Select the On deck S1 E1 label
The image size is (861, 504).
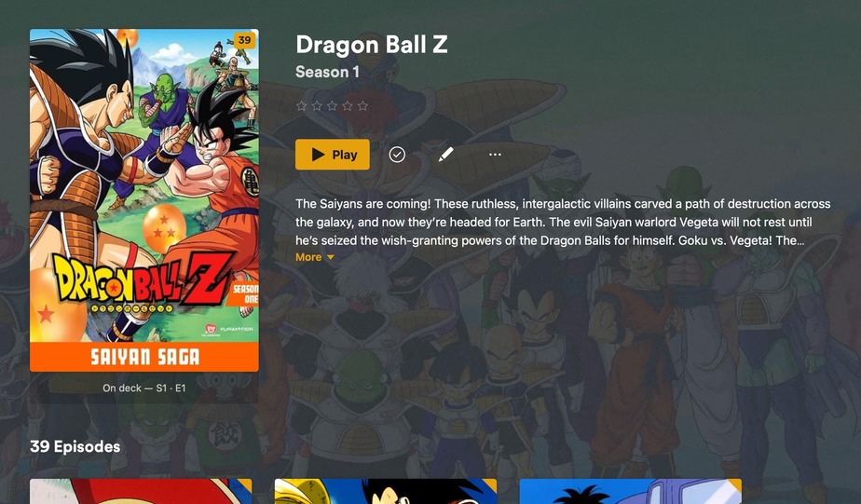tap(144, 388)
